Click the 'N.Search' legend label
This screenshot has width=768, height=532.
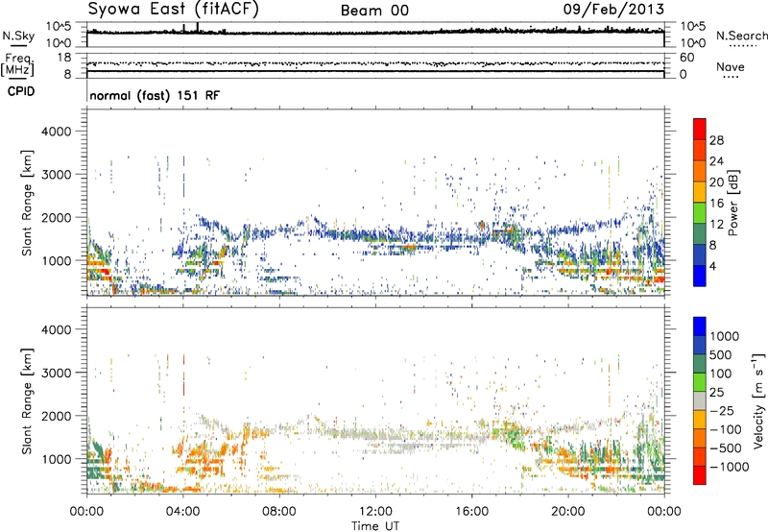point(741,36)
